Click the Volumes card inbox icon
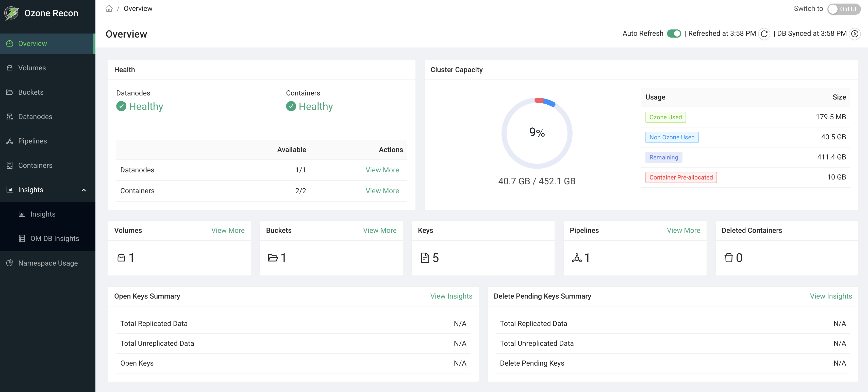Image resolution: width=868 pixels, height=392 pixels. [x=121, y=258]
